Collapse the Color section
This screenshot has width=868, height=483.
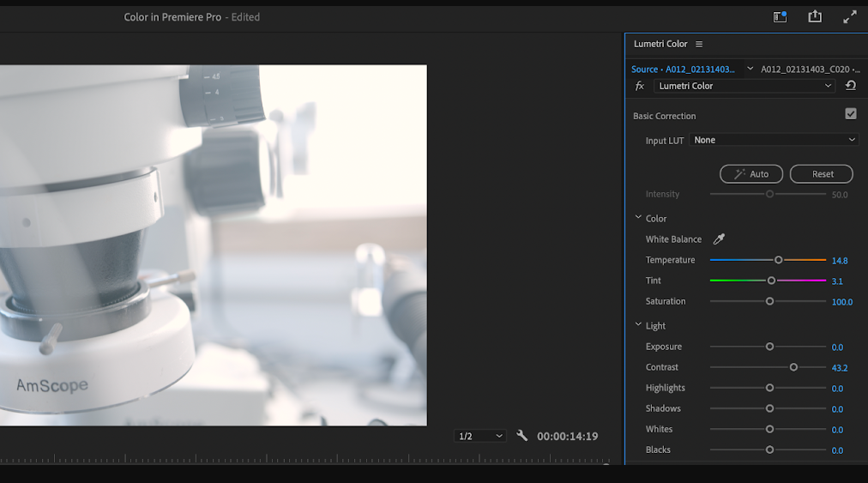click(638, 218)
